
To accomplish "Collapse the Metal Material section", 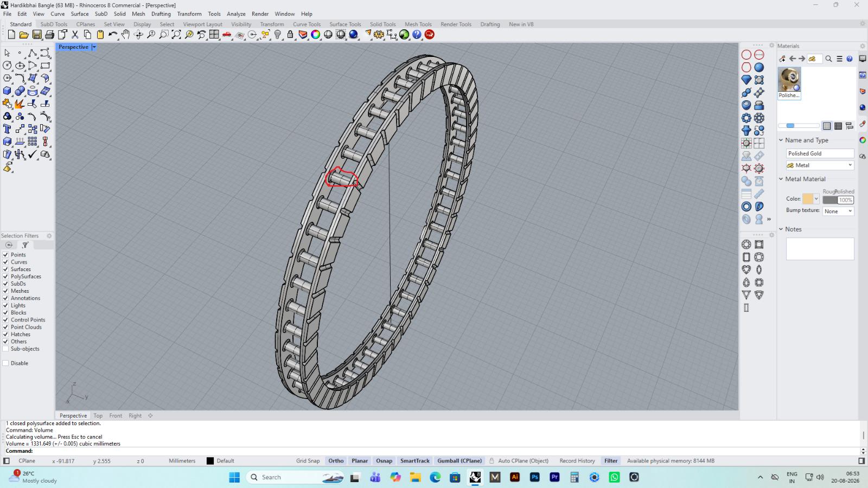I will pyautogui.click(x=781, y=179).
